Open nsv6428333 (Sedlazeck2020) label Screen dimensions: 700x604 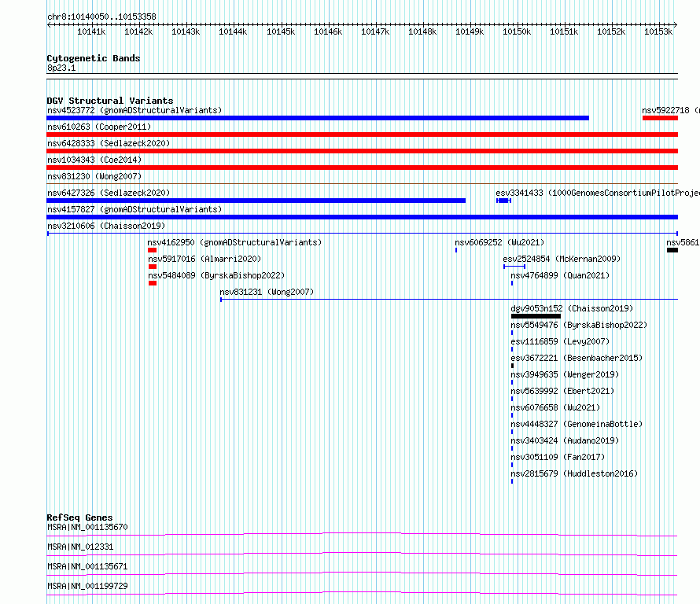click(x=109, y=143)
